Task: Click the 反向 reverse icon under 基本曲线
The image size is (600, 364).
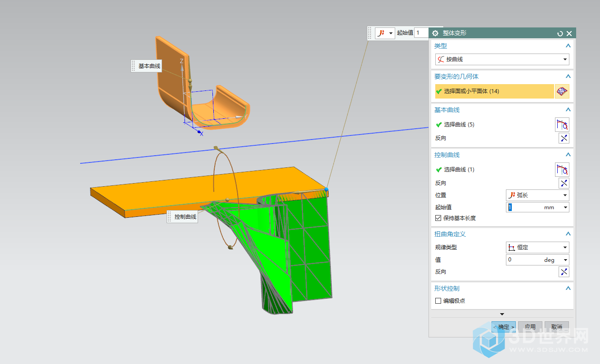Action: [564, 138]
